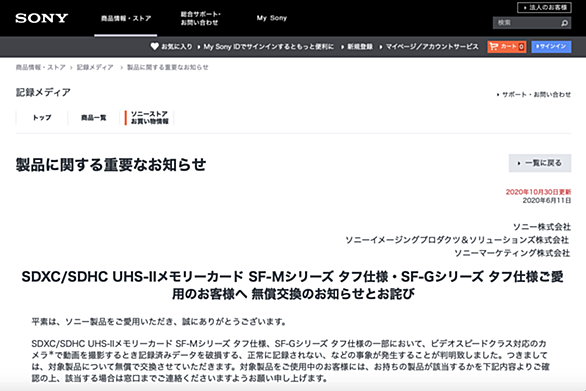Open the 総合サポート・お問い合わせ menu

201,18
